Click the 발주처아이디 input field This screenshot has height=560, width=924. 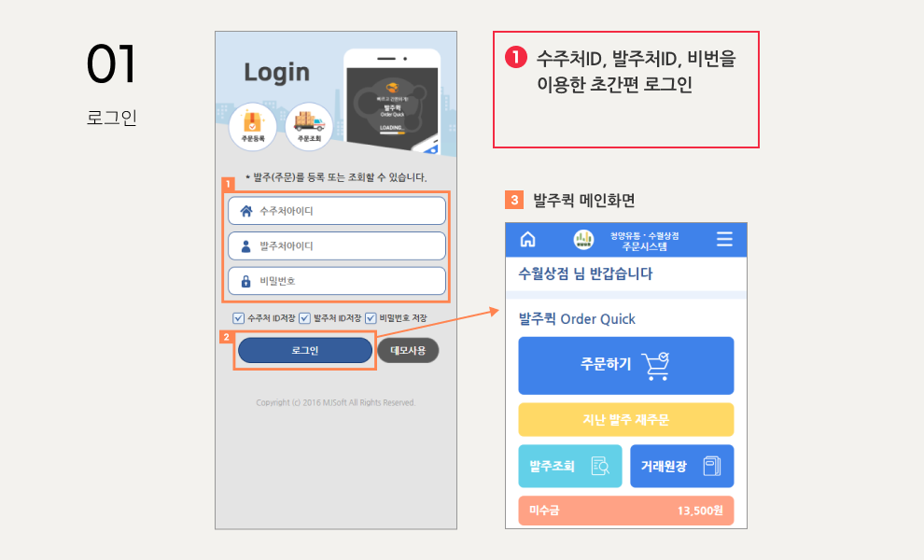point(337,245)
